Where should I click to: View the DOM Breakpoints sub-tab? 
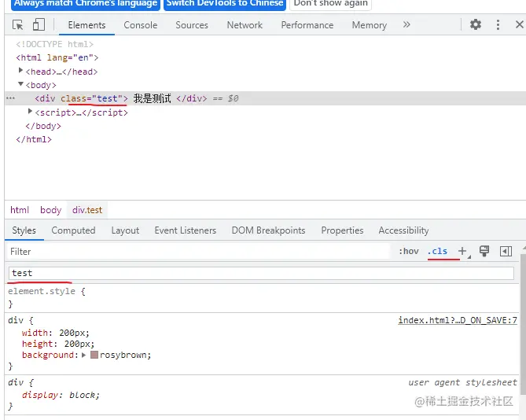pyautogui.click(x=268, y=230)
